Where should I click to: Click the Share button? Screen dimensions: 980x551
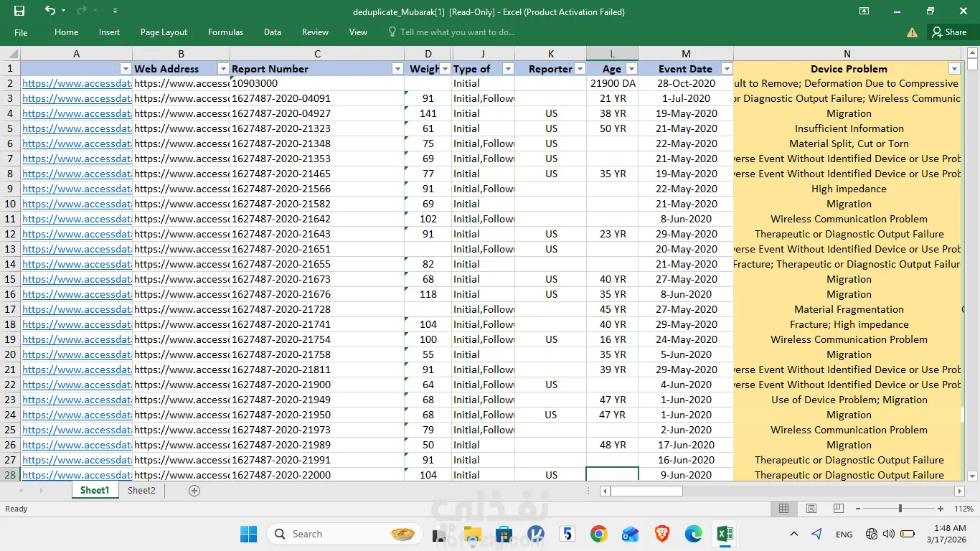coord(948,32)
